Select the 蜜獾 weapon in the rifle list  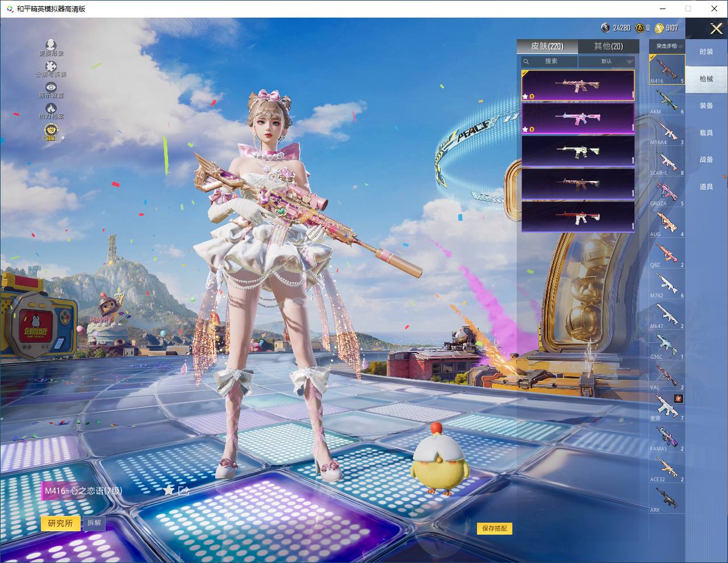tap(667, 407)
